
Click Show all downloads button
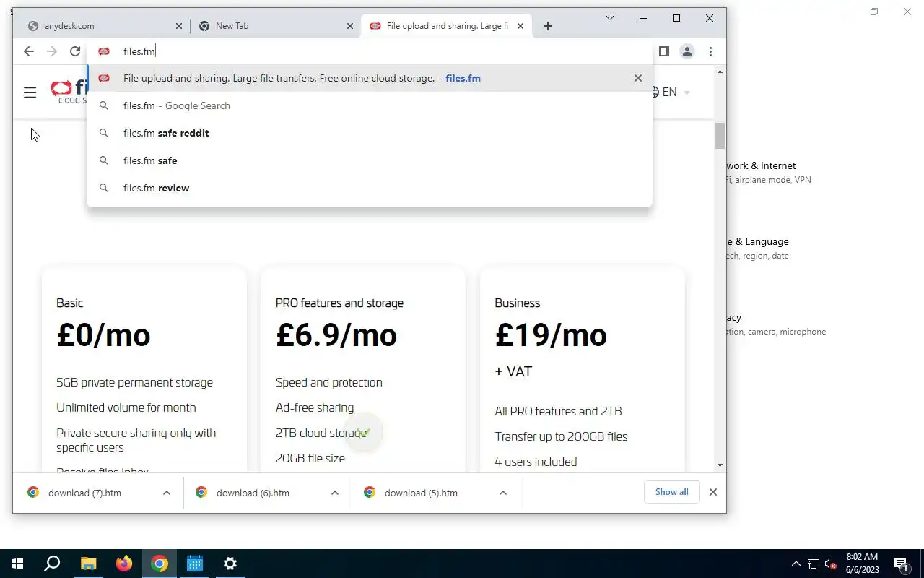click(671, 492)
